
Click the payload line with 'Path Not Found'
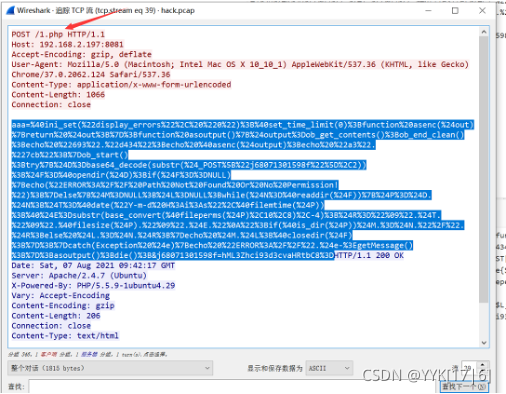coord(175,185)
